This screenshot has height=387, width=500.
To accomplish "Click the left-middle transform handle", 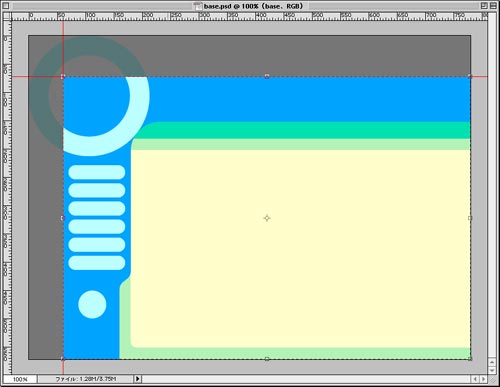I will click(63, 218).
